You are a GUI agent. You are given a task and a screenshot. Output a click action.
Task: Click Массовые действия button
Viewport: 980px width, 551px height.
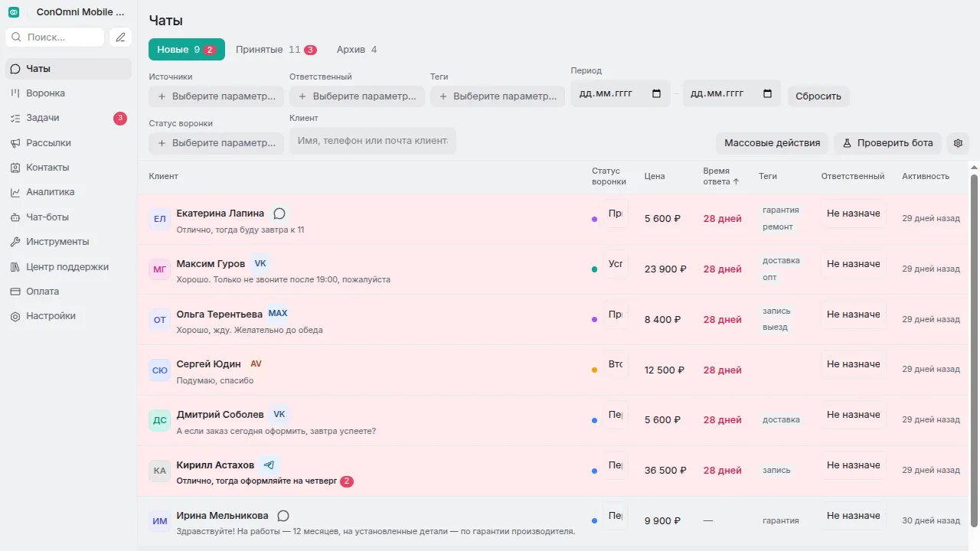coord(772,143)
